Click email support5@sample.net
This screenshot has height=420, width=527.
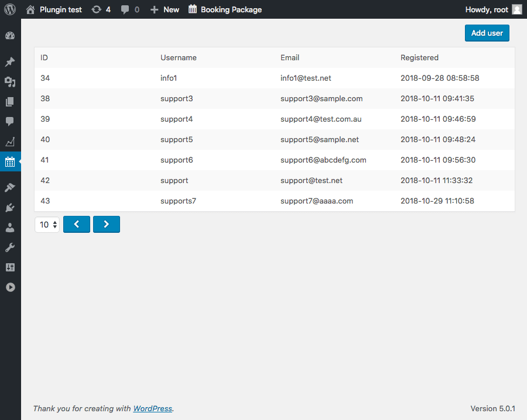tap(320, 140)
